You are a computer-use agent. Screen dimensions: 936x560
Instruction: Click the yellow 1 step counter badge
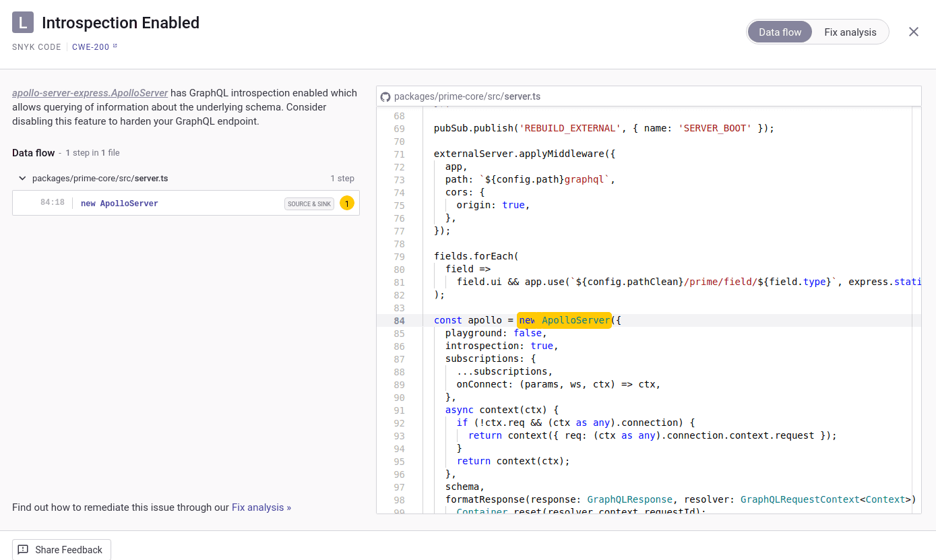click(x=347, y=202)
